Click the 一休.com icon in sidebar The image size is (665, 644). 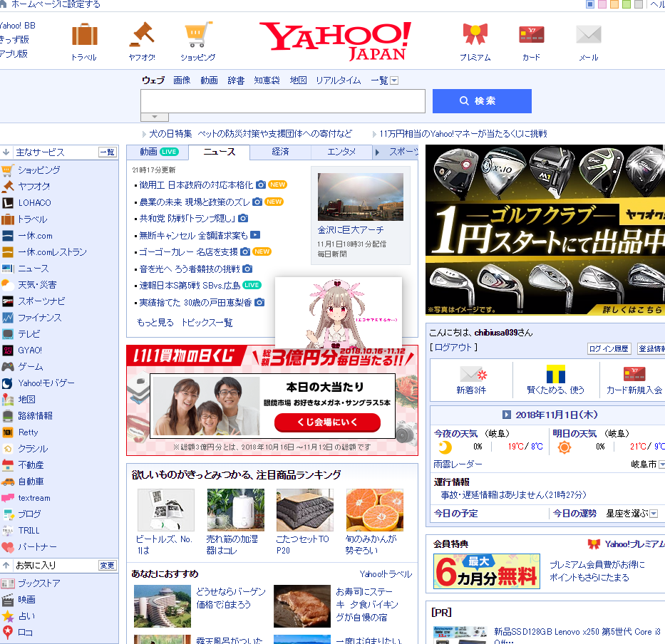8,236
